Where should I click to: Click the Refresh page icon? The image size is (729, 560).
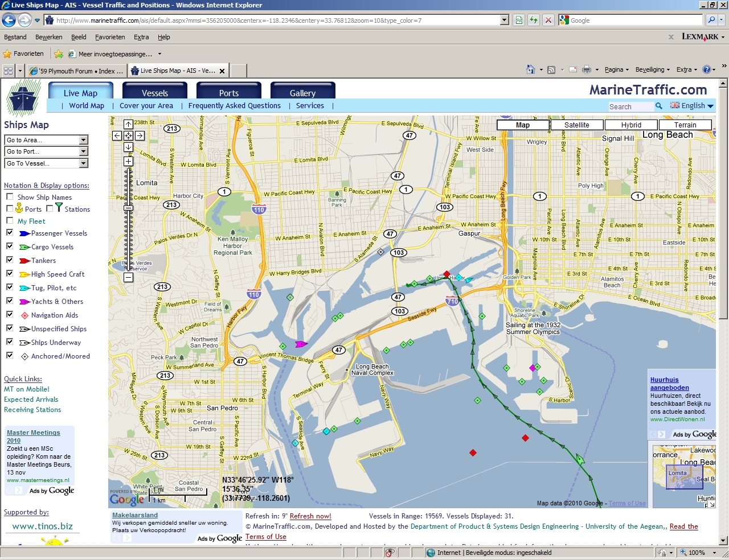point(533,20)
